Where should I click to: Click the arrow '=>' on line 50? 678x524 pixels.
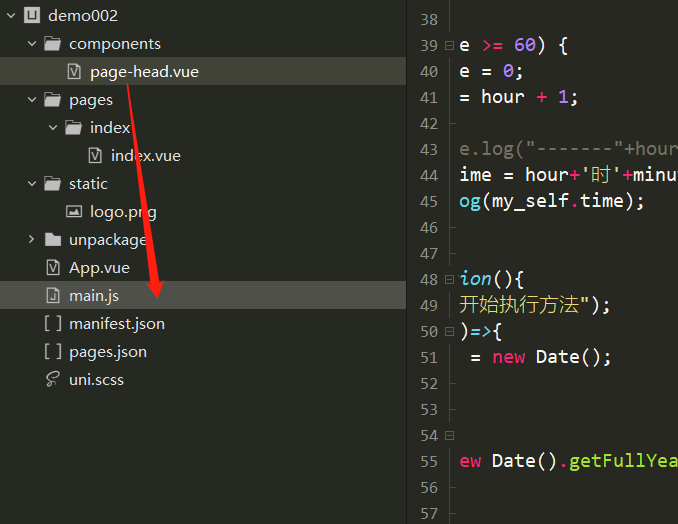click(x=481, y=332)
